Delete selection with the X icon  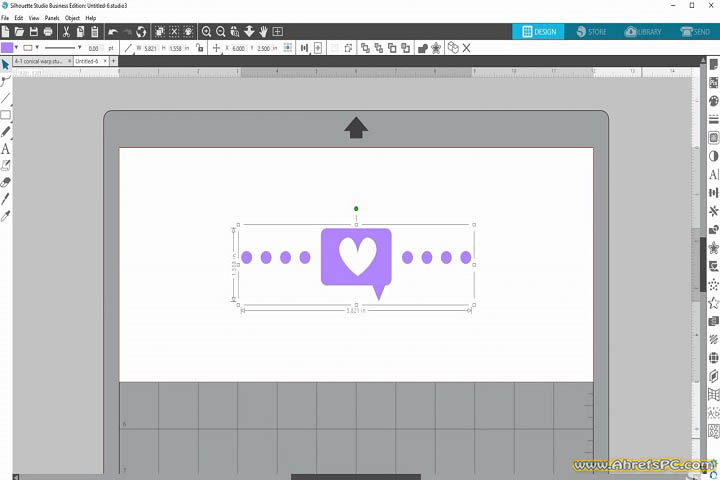pos(467,48)
